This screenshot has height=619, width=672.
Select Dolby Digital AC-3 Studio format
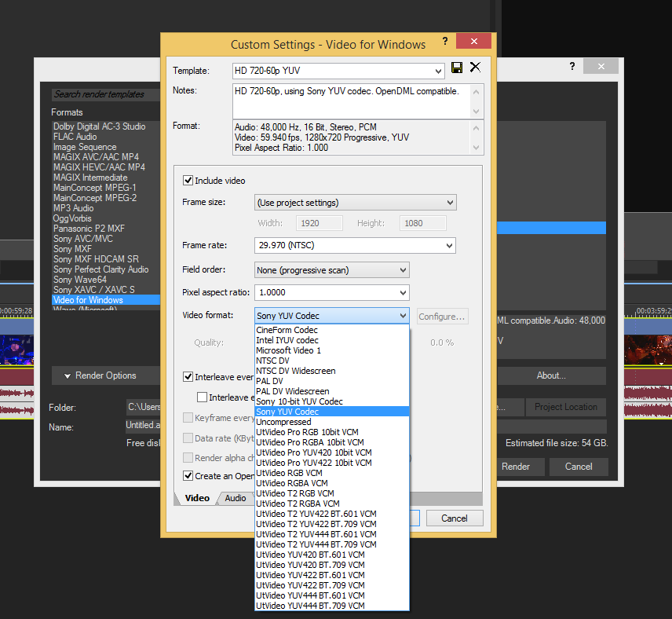(x=105, y=126)
